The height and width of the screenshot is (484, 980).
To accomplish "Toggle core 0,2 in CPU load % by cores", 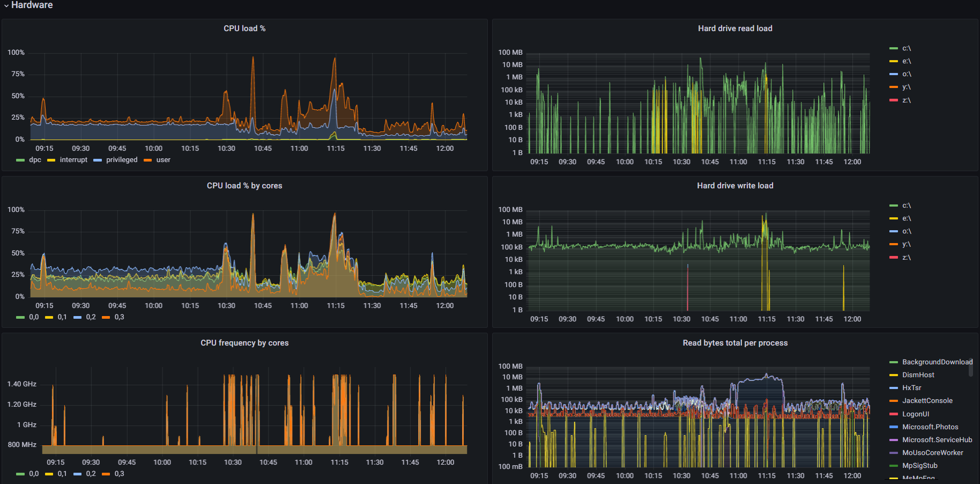I will tap(91, 317).
